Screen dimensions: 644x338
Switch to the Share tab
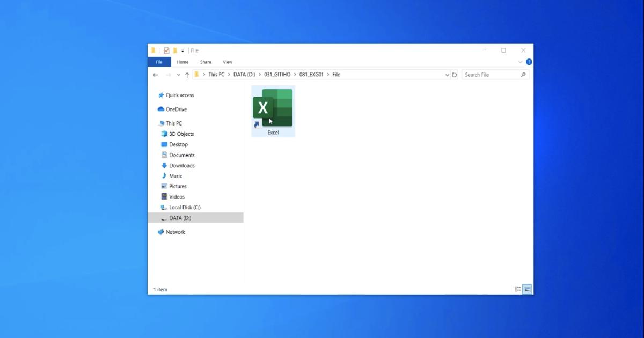pyautogui.click(x=205, y=62)
